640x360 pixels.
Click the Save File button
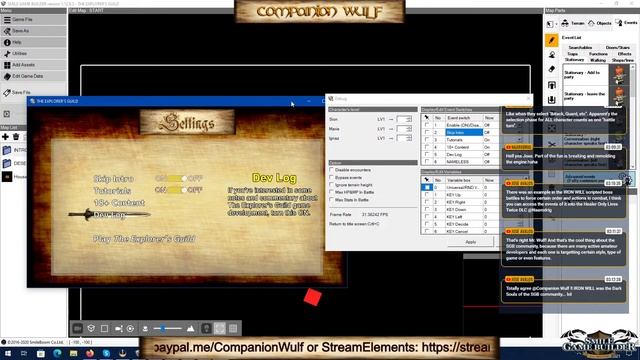[33, 93]
